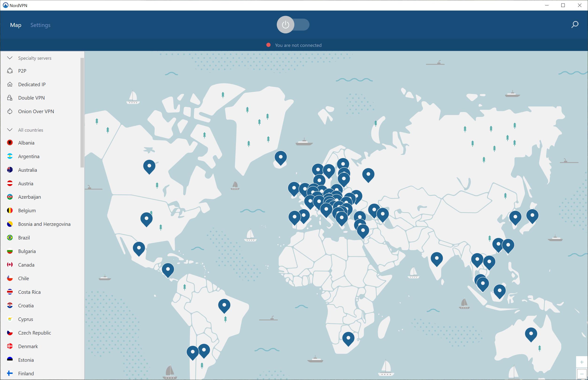Screen dimensions: 588x380
Task: Select the South Africa map pin
Action: [348, 339]
